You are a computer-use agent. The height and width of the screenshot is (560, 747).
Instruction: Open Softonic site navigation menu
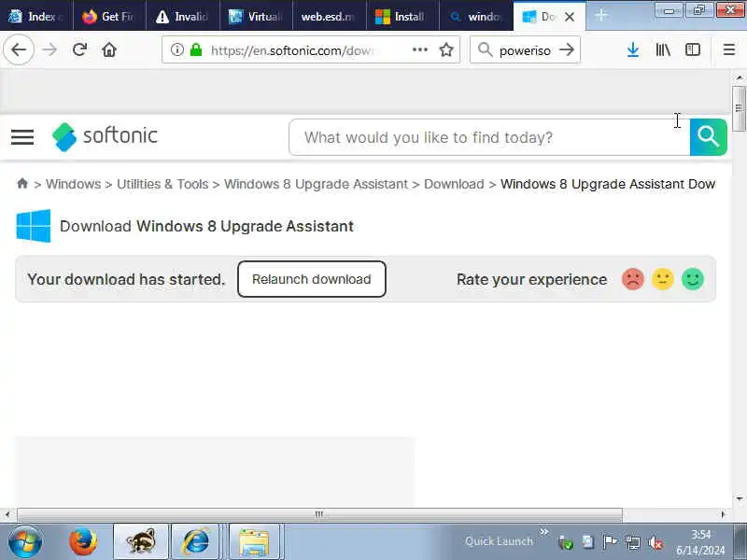pyautogui.click(x=22, y=137)
